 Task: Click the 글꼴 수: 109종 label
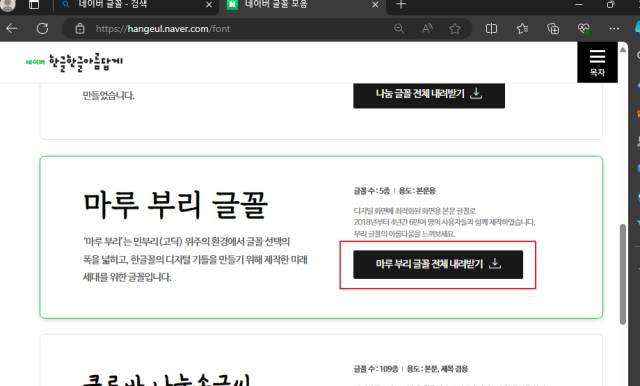tap(376, 369)
